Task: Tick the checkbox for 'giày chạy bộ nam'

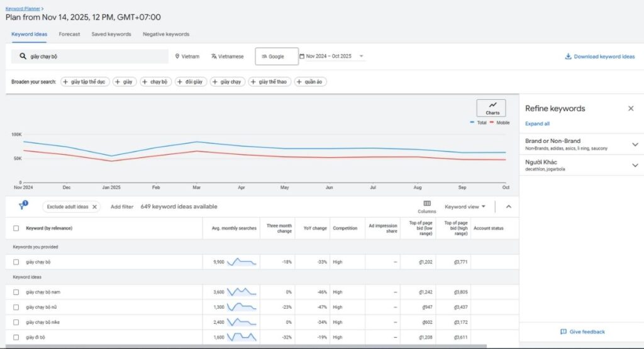Action: click(16, 292)
